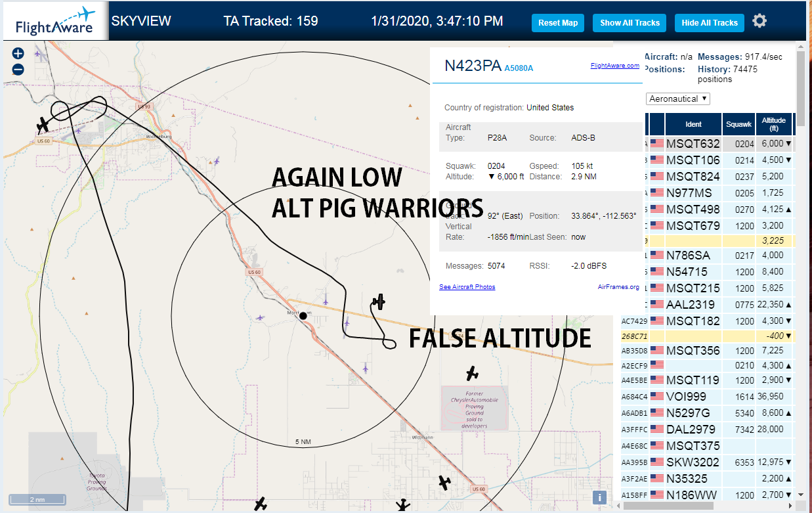Select the VOI999 aircraft row

(708, 397)
